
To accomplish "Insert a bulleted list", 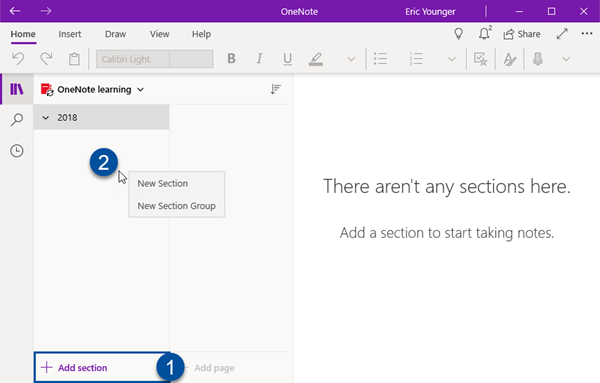I will 380,59.
